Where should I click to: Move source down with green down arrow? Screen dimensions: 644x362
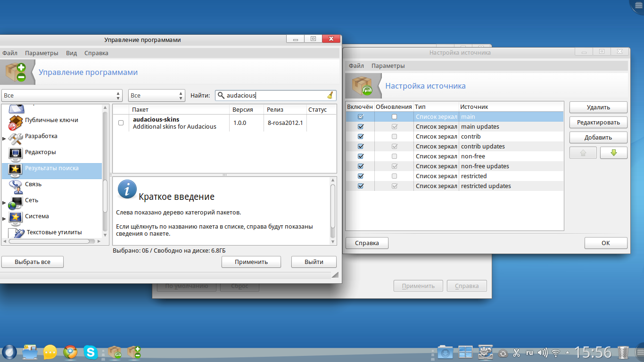tap(614, 153)
